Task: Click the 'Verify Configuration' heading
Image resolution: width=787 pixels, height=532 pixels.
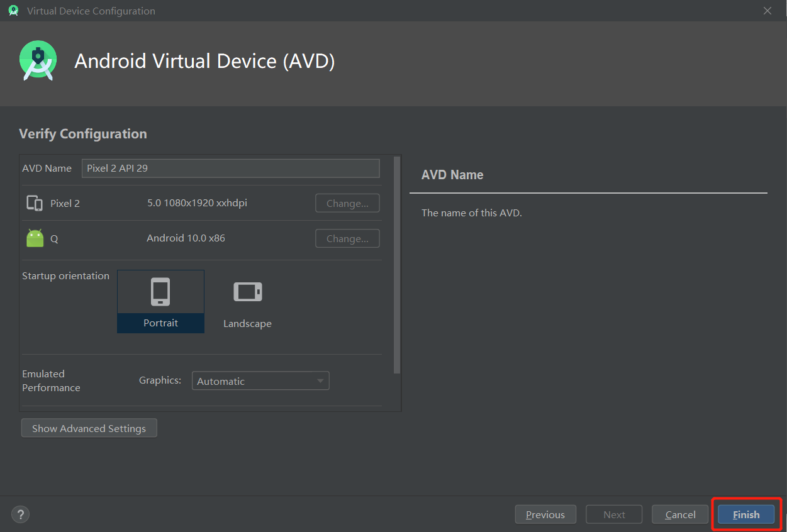Action: point(83,133)
